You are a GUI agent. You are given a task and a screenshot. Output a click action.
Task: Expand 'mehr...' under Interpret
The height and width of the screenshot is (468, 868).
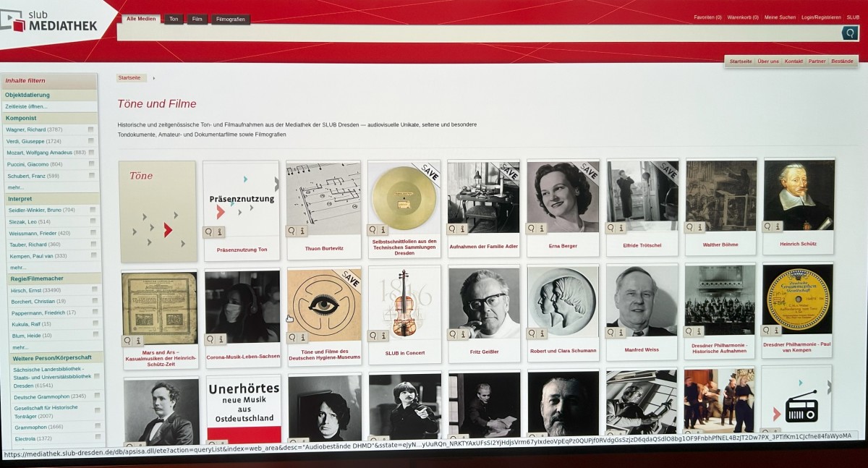[x=17, y=267]
